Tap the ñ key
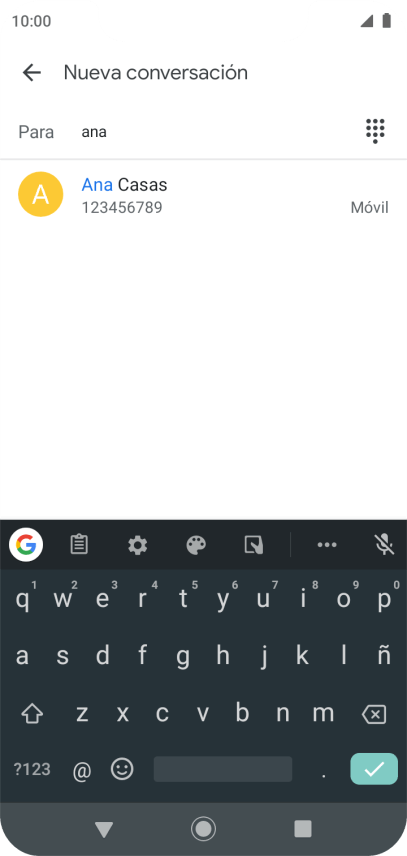The width and height of the screenshot is (407, 856). click(384, 656)
